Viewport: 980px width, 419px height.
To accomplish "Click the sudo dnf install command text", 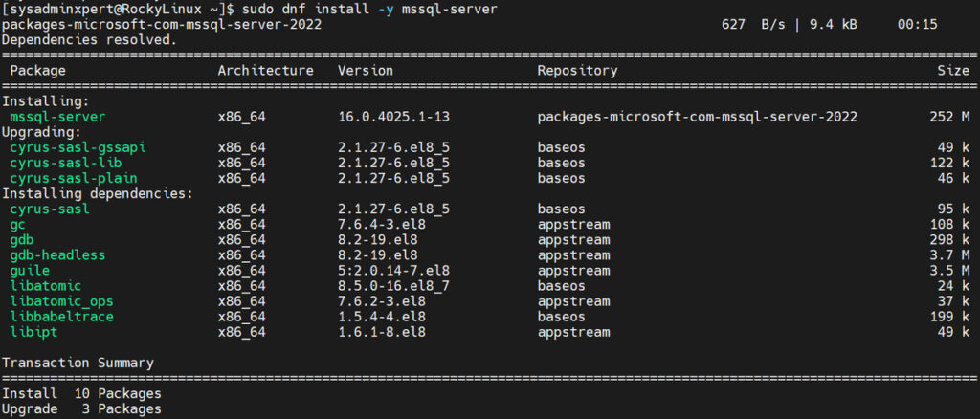I will click(370, 10).
